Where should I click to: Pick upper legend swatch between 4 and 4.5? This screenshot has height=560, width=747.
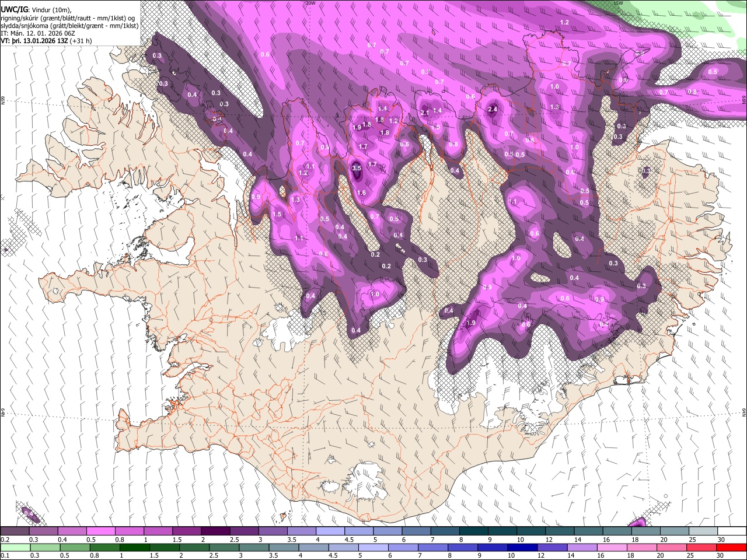point(330,531)
